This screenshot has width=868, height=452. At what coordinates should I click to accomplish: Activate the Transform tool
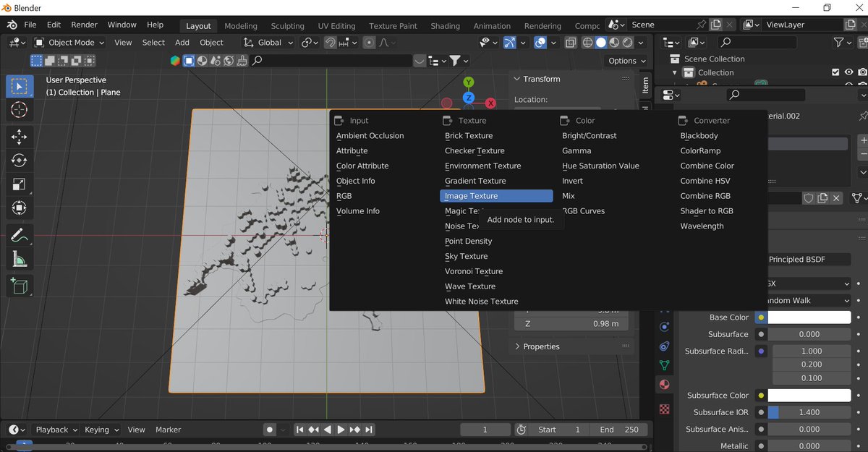[20, 208]
